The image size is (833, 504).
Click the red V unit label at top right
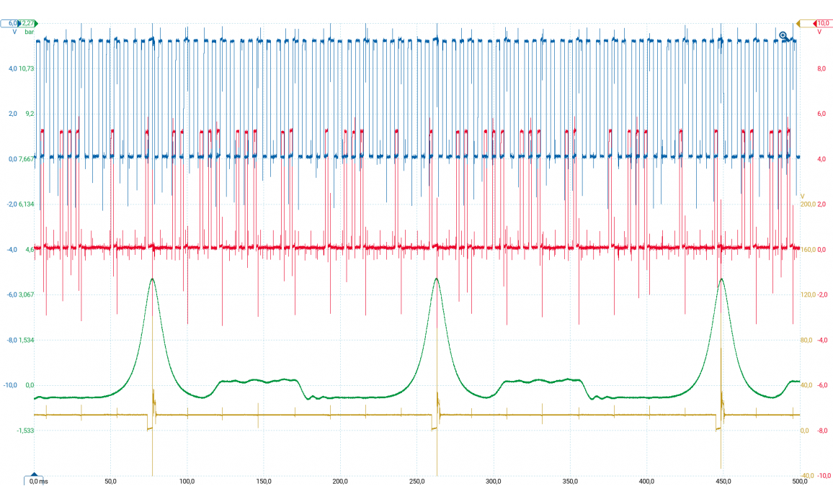coord(819,32)
